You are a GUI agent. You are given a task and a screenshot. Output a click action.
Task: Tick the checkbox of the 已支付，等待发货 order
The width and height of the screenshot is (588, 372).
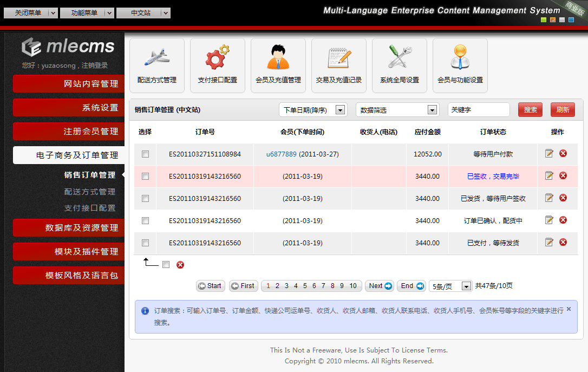click(146, 243)
